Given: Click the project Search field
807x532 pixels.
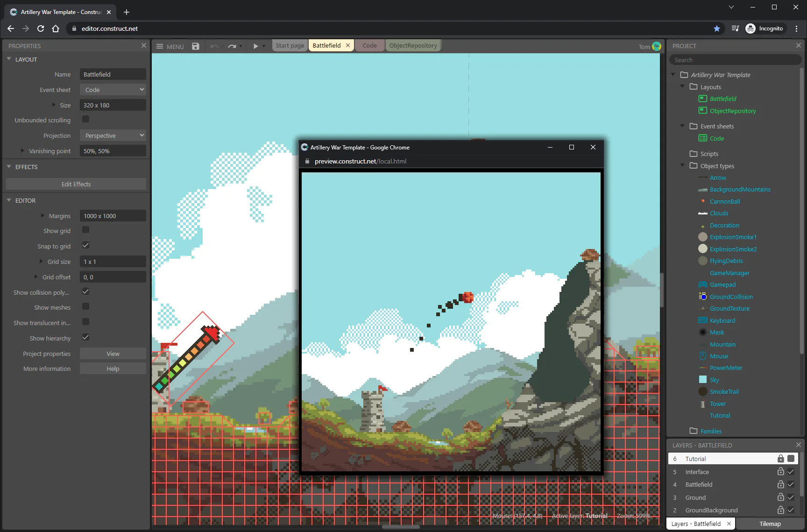Looking at the screenshot, I should [735, 60].
